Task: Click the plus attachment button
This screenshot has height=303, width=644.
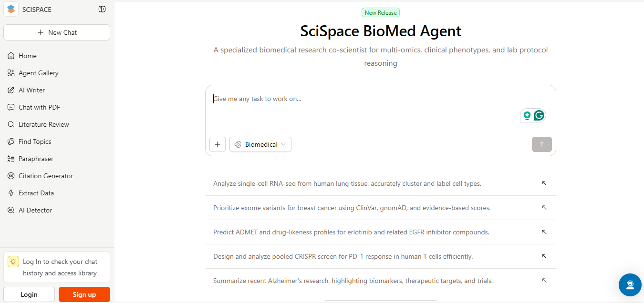Action: pyautogui.click(x=218, y=144)
